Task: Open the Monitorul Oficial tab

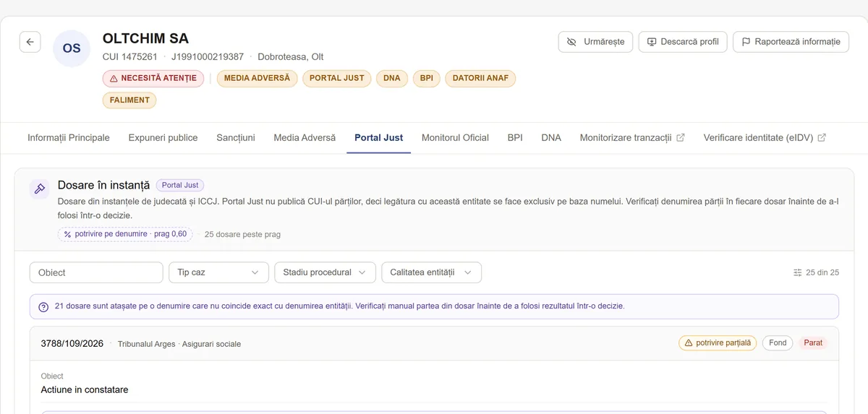Action: pos(455,137)
